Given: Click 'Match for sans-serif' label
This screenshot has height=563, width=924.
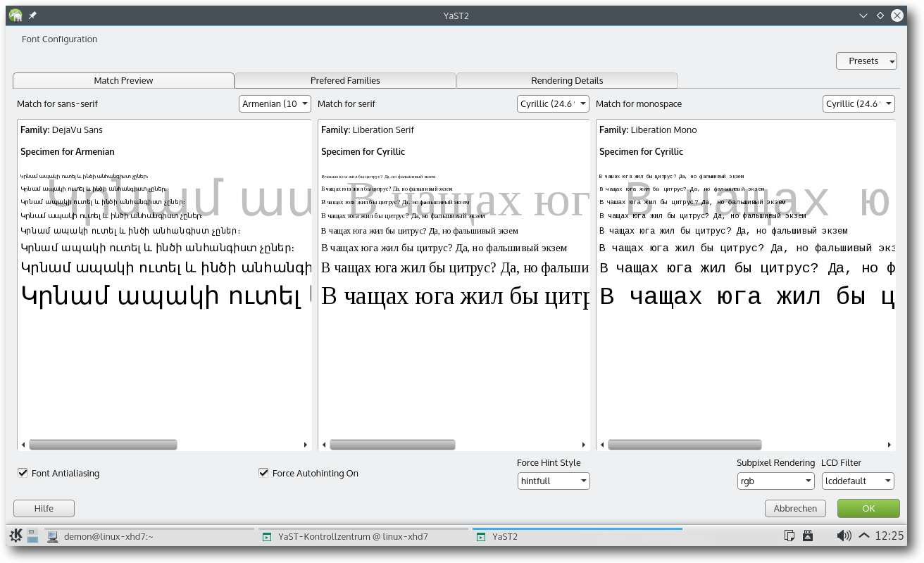Looking at the screenshot, I should point(57,103).
